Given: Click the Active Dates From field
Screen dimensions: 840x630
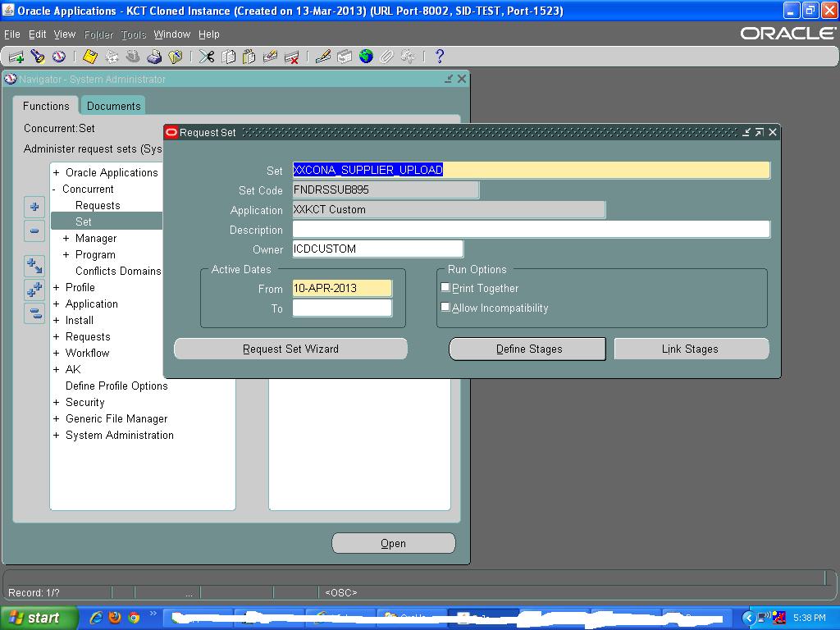Looking at the screenshot, I should pyautogui.click(x=342, y=288).
